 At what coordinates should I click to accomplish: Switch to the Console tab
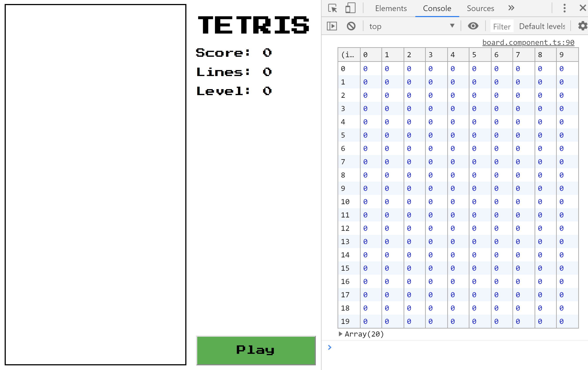(x=437, y=8)
